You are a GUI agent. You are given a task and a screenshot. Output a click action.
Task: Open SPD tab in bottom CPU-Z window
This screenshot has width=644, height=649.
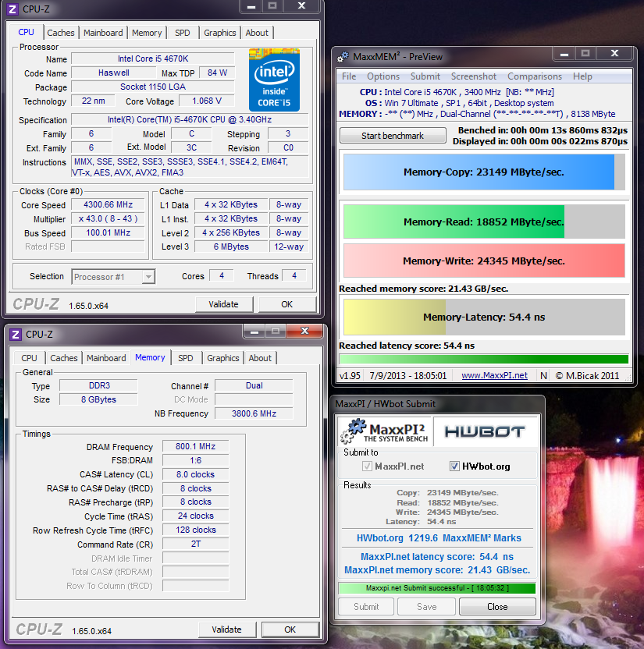pos(186,358)
